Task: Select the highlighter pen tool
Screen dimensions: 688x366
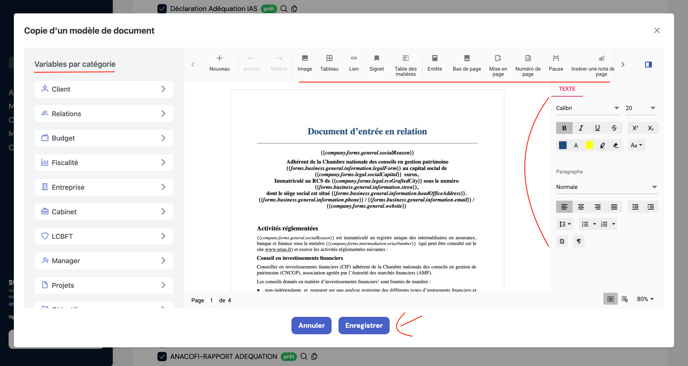Action: tap(602, 145)
